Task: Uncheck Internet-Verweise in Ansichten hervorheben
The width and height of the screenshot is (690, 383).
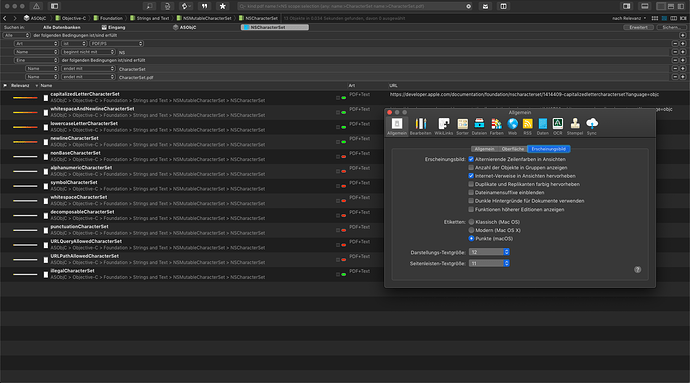Action: click(471, 176)
